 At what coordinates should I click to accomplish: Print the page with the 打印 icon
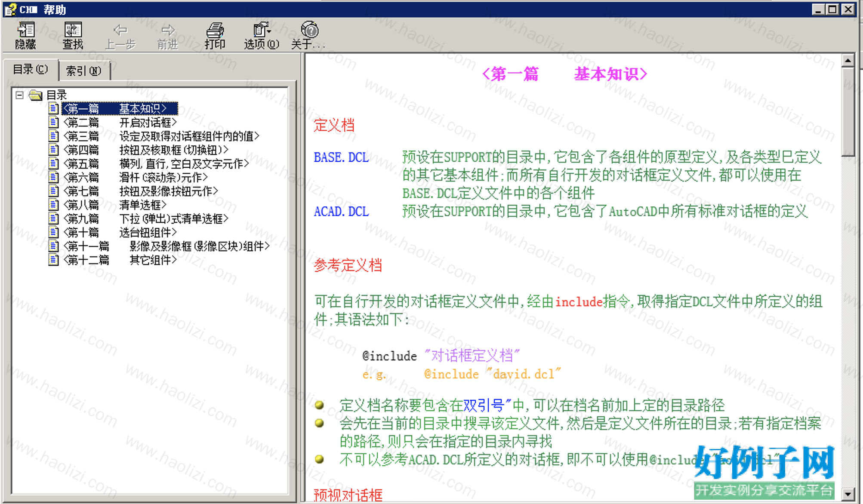click(x=215, y=36)
